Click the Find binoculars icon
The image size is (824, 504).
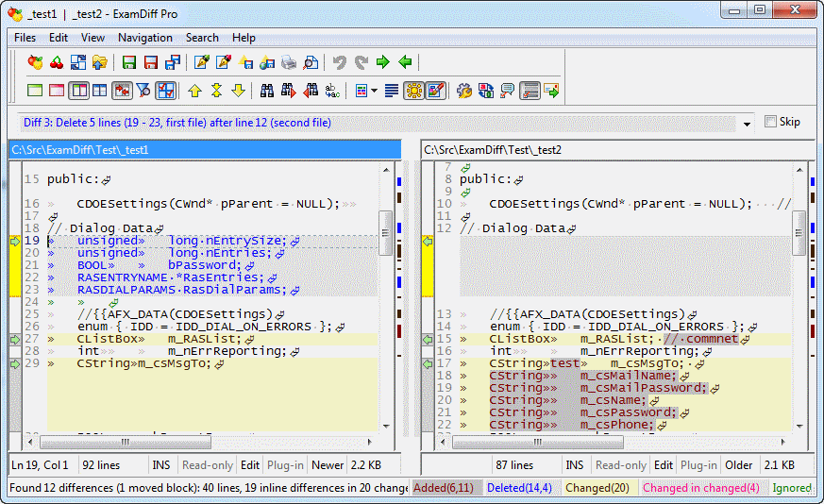[267, 91]
